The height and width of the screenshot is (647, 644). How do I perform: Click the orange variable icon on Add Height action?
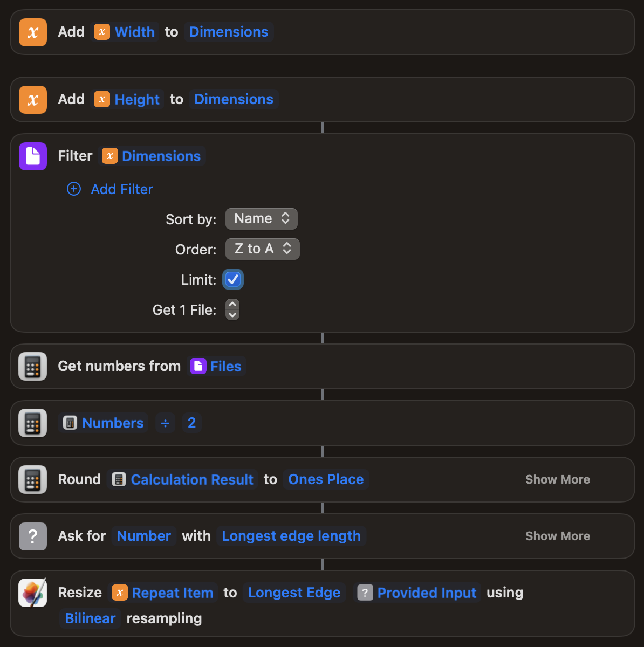click(x=33, y=100)
